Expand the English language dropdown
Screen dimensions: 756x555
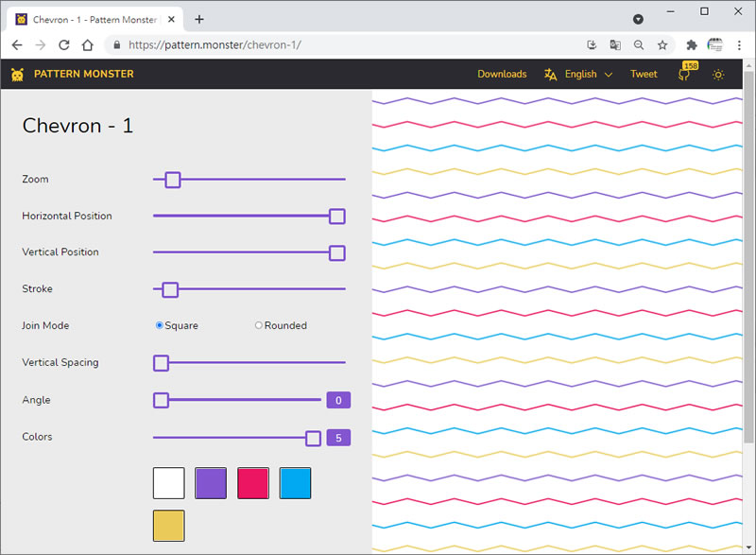[579, 75]
